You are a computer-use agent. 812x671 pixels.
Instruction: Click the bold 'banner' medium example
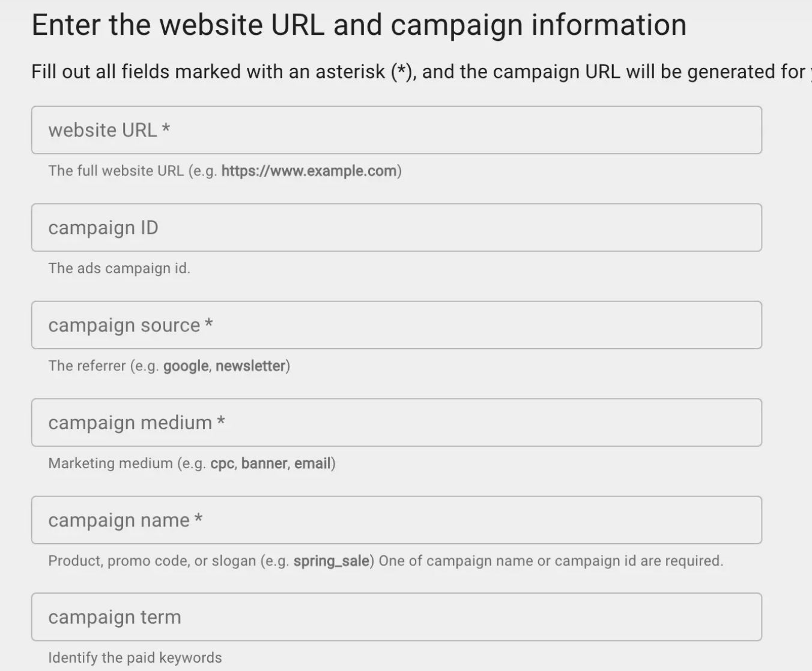tap(264, 463)
